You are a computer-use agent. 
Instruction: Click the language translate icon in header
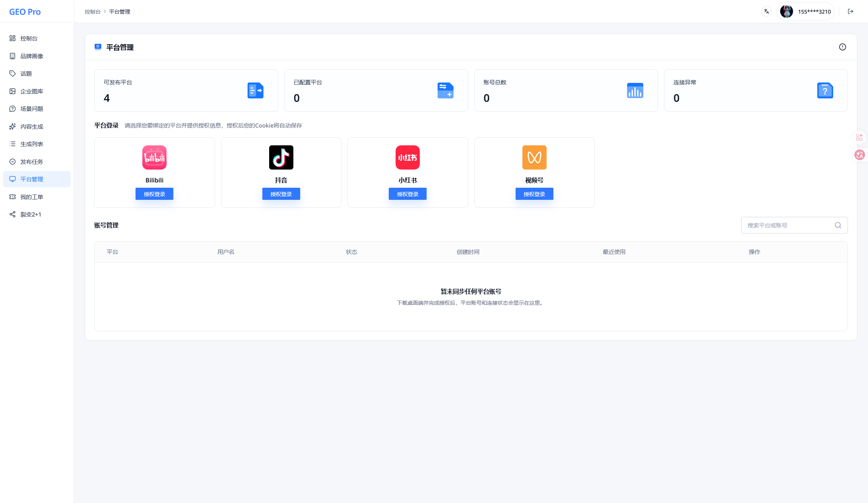[767, 11]
